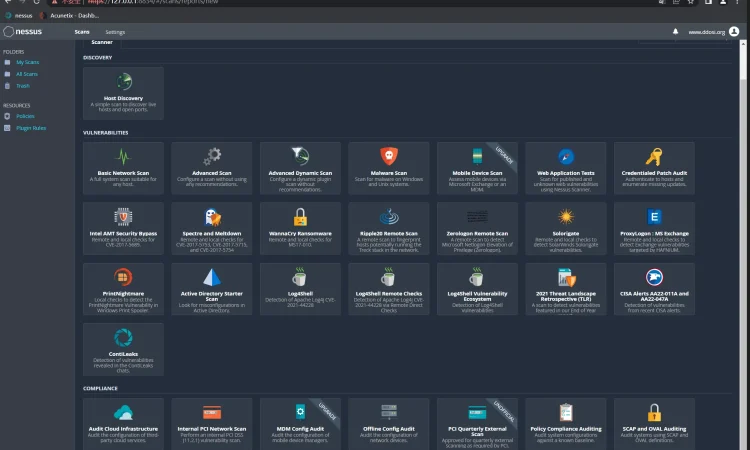Viewport: 750px width, 450px height.
Task: Open Log4Shell Vulnerability Ecosystem cup icon
Action: (476, 276)
